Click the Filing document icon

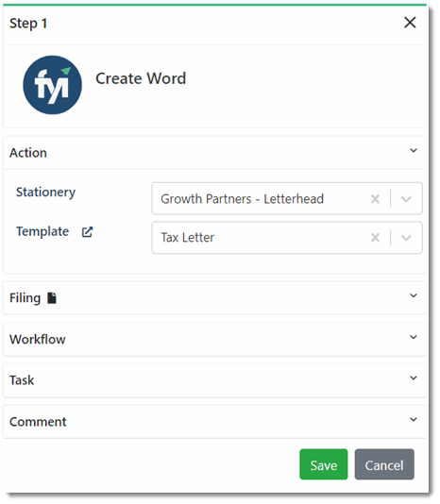pyautogui.click(x=52, y=298)
